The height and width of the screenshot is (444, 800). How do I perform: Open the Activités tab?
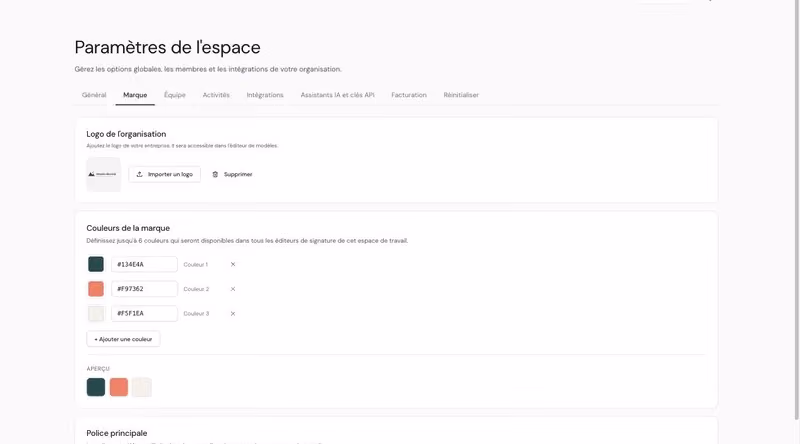pos(216,95)
